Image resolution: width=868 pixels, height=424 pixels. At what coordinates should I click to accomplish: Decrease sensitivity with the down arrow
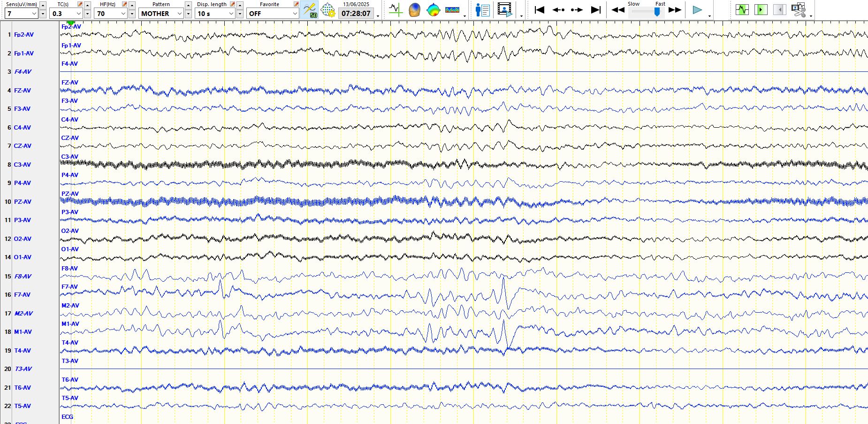pos(43,14)
